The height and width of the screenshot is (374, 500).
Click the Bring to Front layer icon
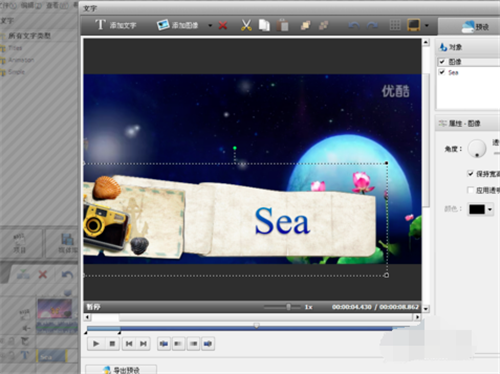(305, 25)
